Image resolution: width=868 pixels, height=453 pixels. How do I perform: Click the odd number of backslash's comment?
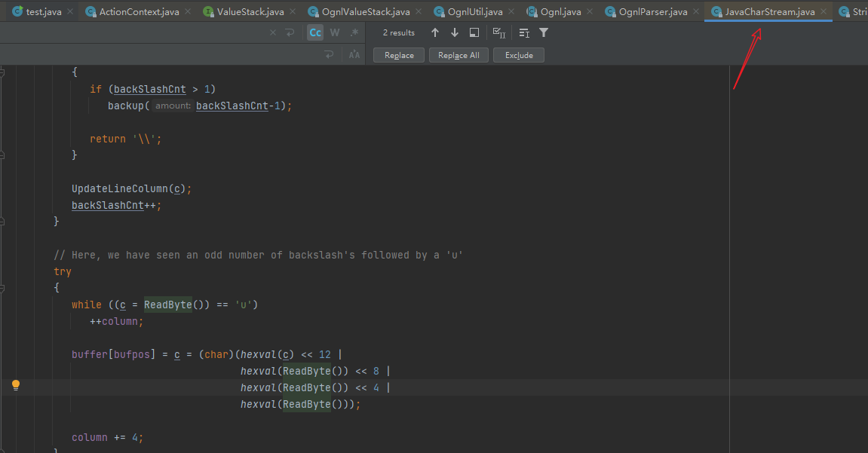pos(258,255)
